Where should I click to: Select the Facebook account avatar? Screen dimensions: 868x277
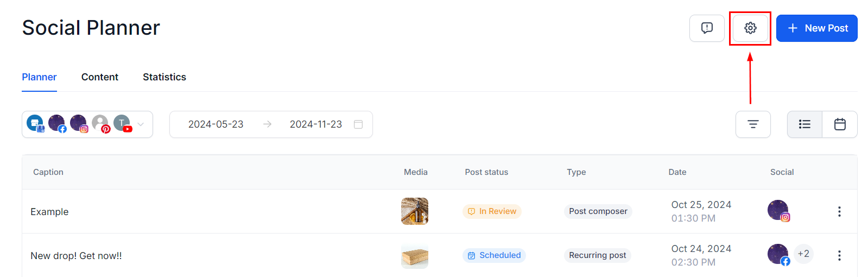coord(57,124)
